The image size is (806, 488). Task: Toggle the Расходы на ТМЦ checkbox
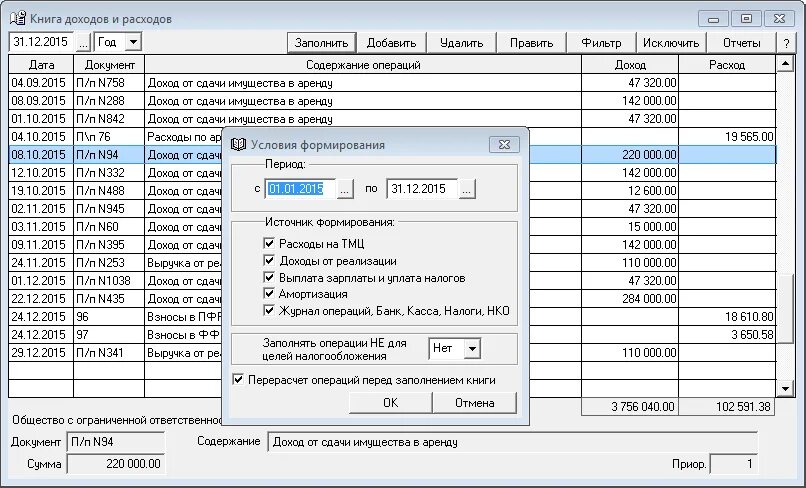pyautogui.click(x=269, y=243)
